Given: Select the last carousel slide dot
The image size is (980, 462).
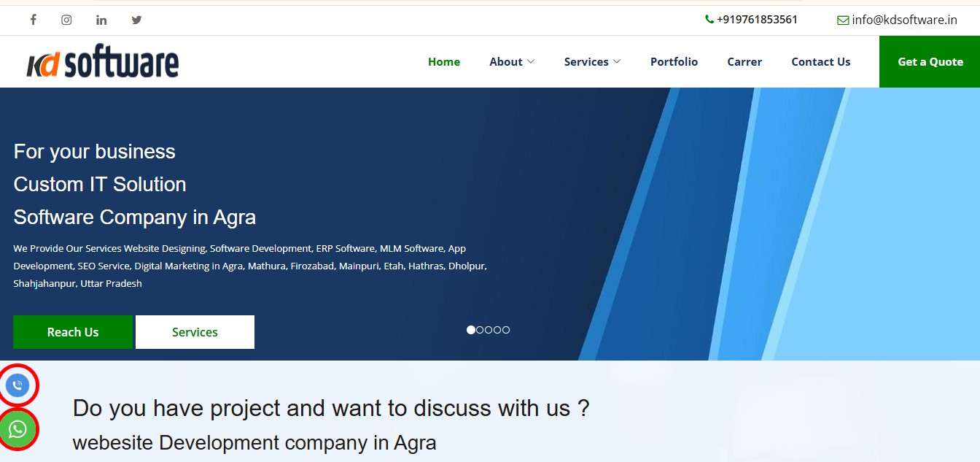Looking at the screenshot, I should [x=506, y=330].
